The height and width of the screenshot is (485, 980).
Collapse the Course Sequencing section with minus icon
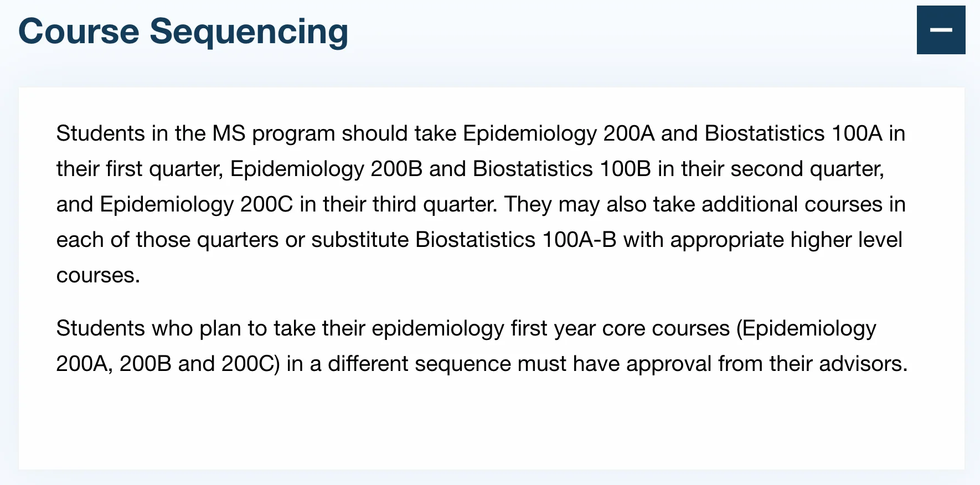[941, 30]
